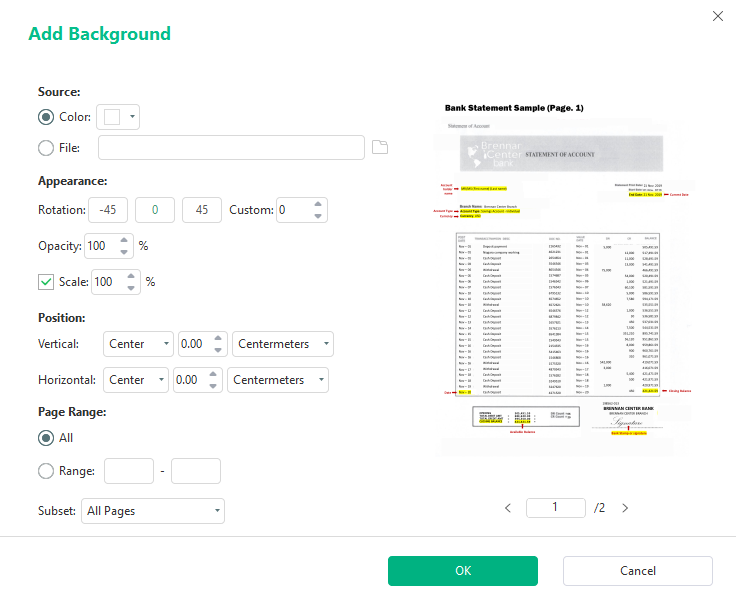
Task: Click the bank statement preview thumbnail
Action: point(563,279)
